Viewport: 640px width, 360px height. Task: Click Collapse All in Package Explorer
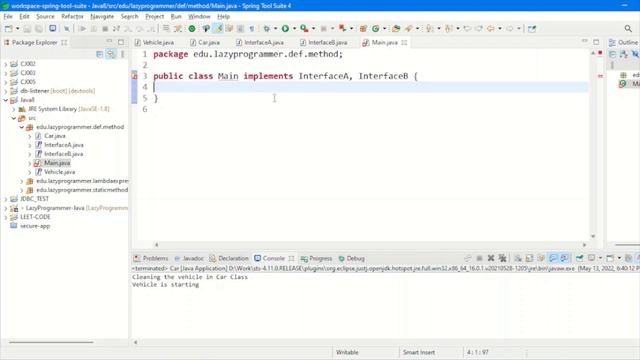pos(100,54)
